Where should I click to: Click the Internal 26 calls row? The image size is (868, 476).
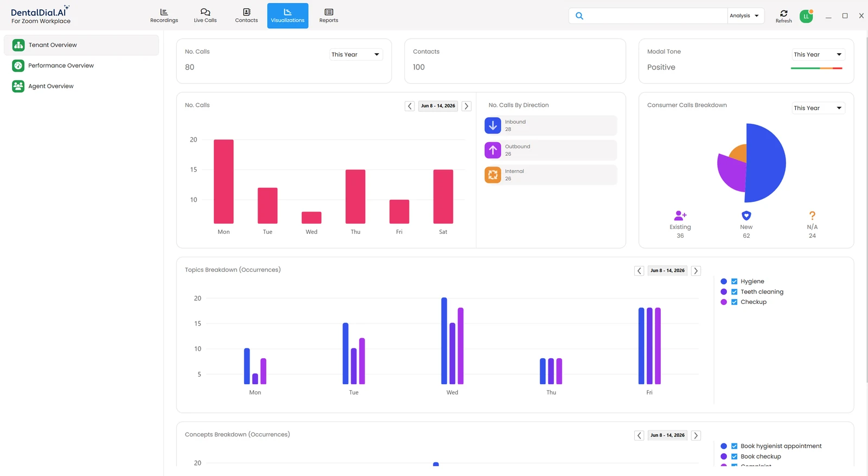click(x=551, y=175)
